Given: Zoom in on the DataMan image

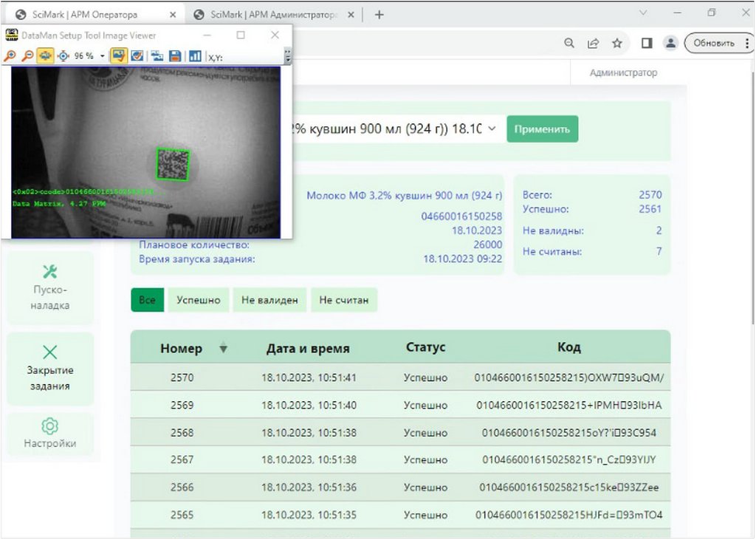Looking at the screenshot, I should tap(9, 56).
